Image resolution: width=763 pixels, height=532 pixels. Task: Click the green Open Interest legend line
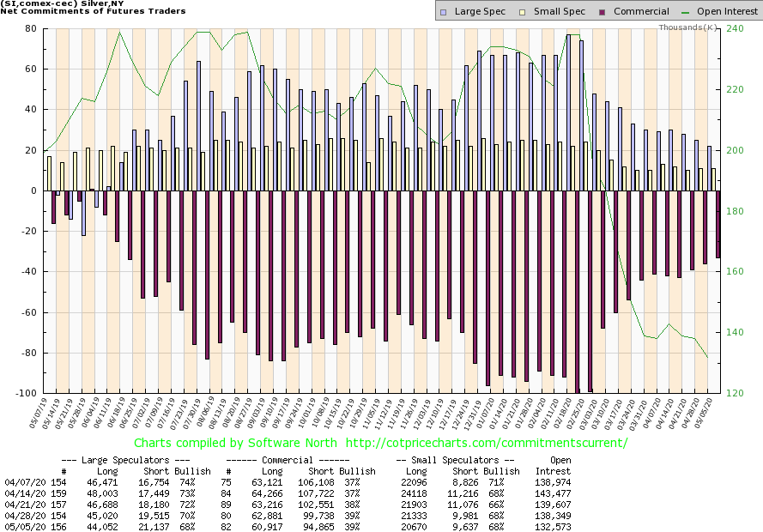(685, 12)
